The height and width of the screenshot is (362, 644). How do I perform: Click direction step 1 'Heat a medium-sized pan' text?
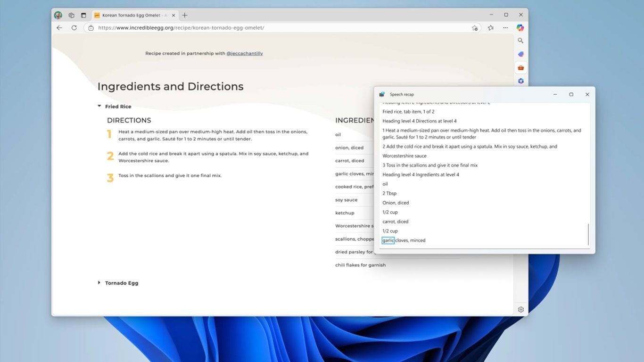213,135
